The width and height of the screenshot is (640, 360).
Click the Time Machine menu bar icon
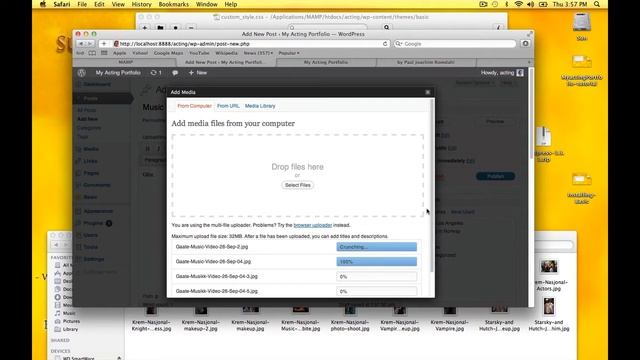[495, 4]
